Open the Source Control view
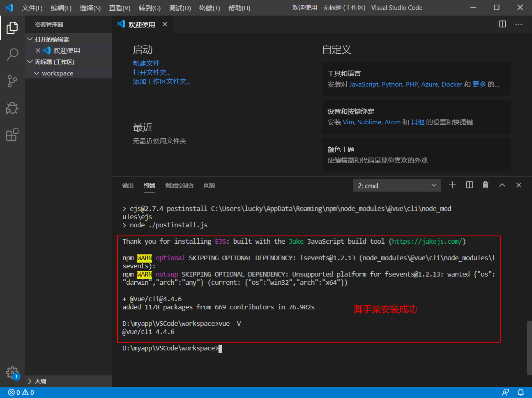Screen dimensions: 532x398 [x=12, y=81]
